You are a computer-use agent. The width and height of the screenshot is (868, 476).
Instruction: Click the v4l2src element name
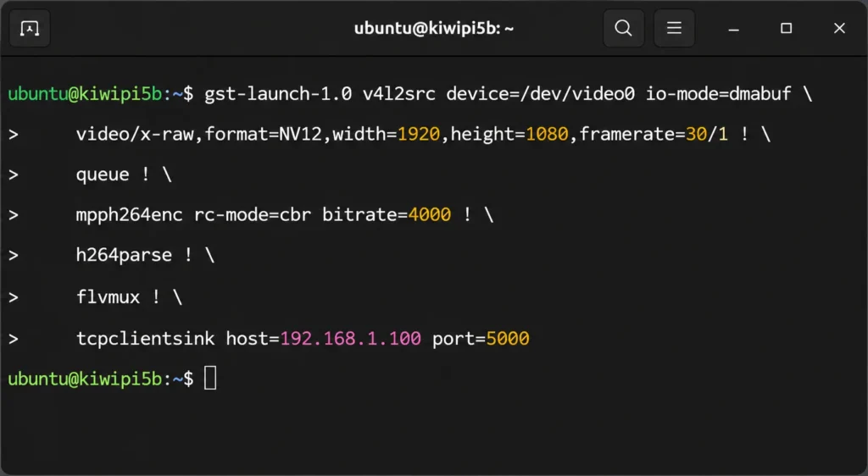(x=398, y=94)
